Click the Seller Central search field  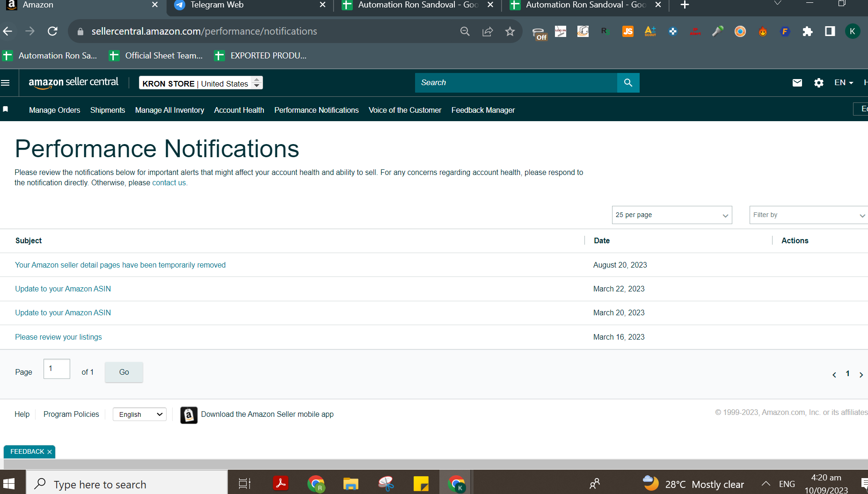click(x=516, y=83)
